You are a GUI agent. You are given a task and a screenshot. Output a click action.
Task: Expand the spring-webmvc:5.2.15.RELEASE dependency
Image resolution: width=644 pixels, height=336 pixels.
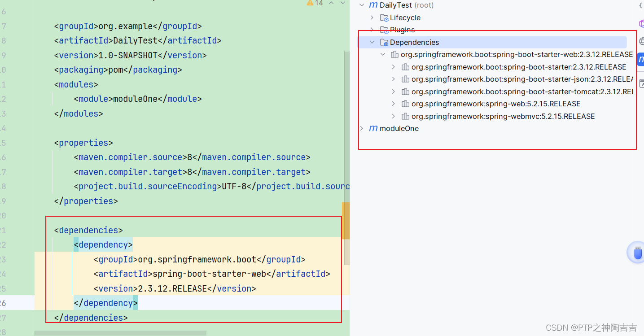pyautogui.click(x=394, y=116)
